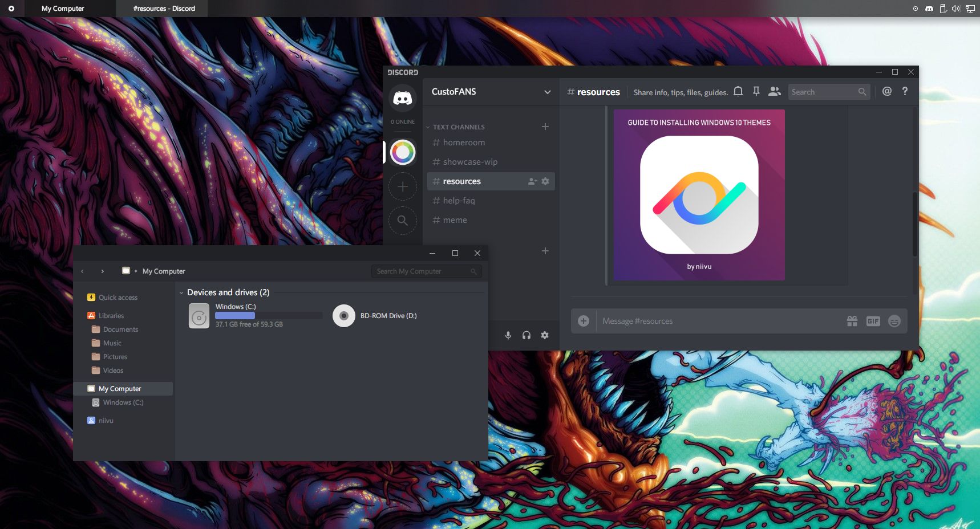Click the notification bell in Discord header

738,91
